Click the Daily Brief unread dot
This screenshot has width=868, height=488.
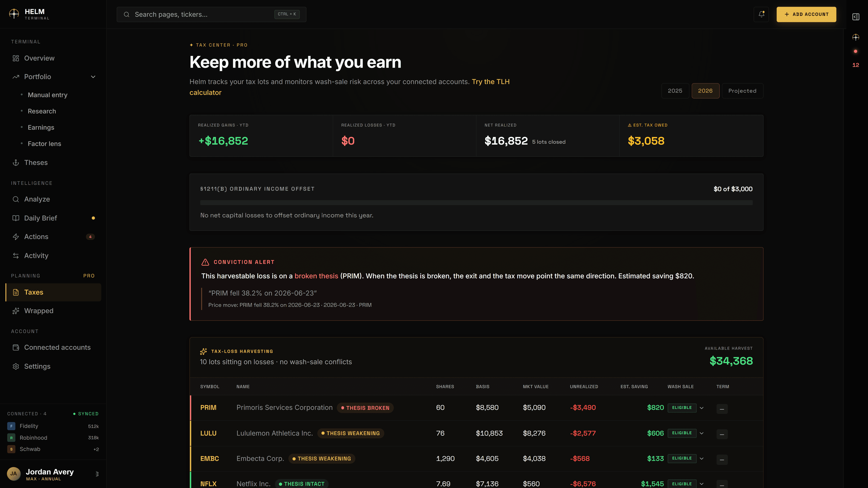93,218
